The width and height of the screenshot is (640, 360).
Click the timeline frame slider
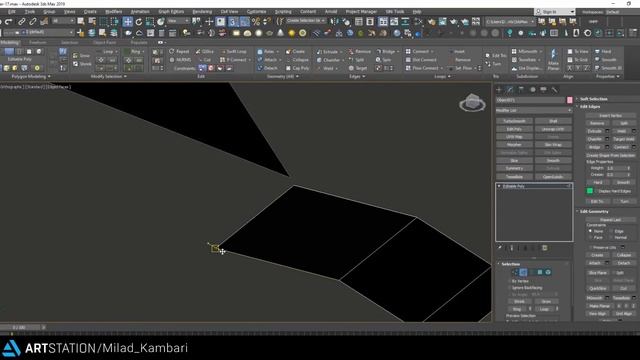(x=20, y=327)
